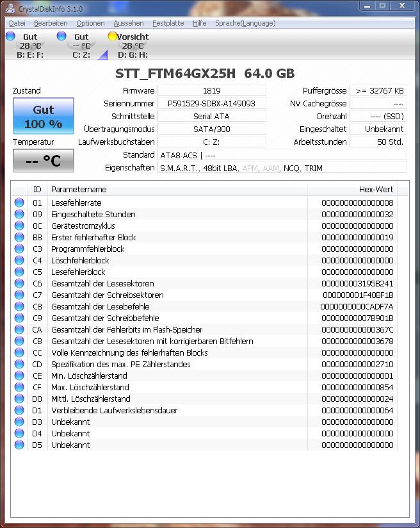Click the Standard field ATA8-ACS
Screen dimensions: 420x528
(x=282, y=155)
